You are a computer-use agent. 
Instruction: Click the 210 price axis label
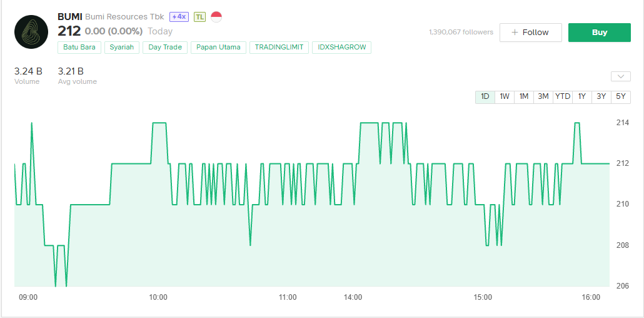(623, 204)
